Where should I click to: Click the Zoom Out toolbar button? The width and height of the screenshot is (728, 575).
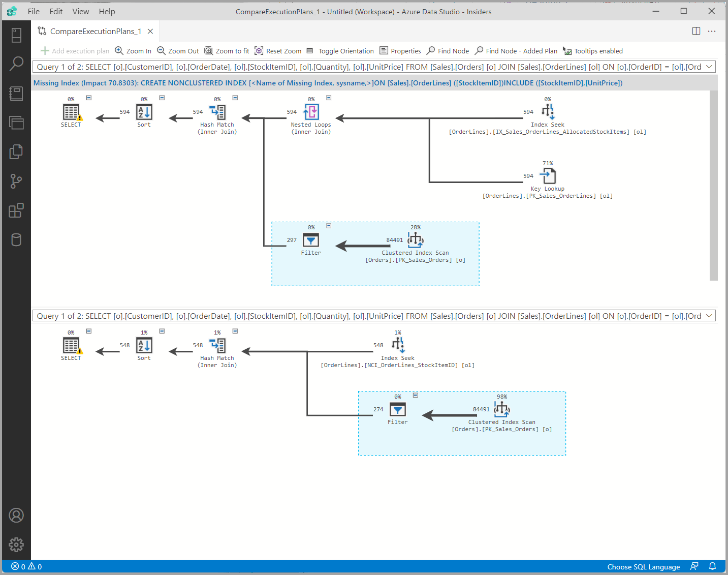[x=178, y=51]
